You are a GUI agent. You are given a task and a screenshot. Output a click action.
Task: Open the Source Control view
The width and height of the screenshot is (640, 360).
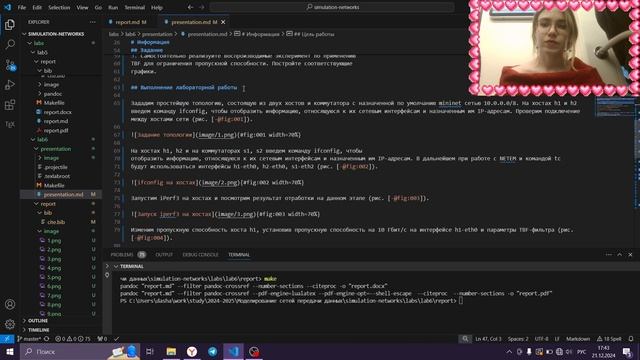[10, 64]
